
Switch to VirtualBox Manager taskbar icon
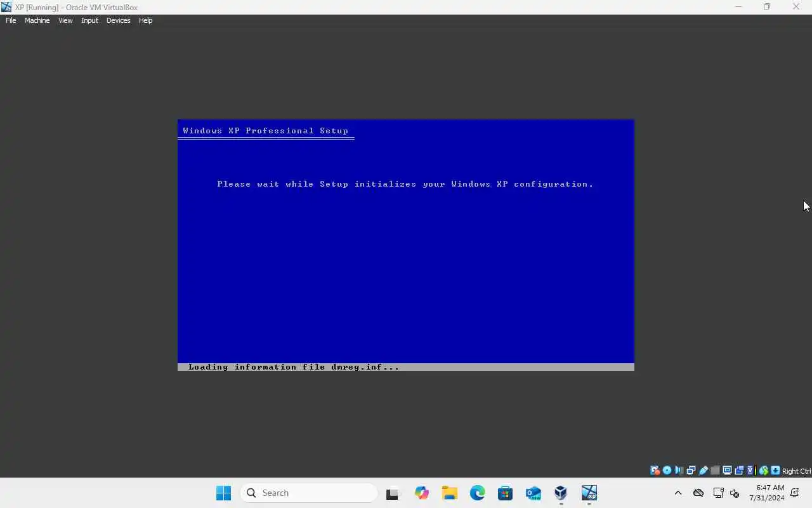[561, 493]
